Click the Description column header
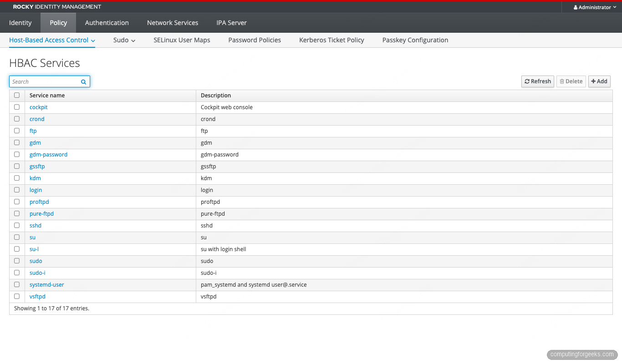Screen dimensions: 622x364 coord(216,96)
